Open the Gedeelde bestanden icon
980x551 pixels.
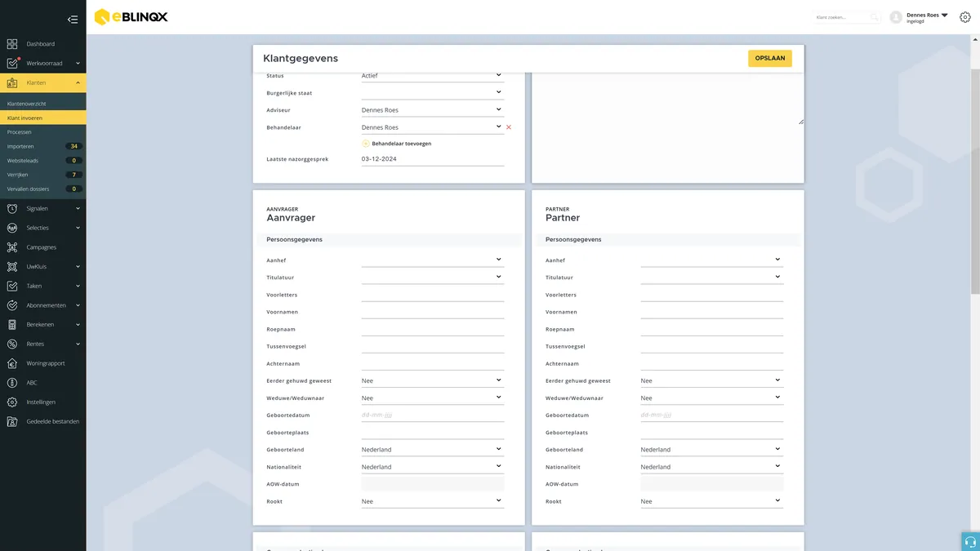[x=12, y=422]
